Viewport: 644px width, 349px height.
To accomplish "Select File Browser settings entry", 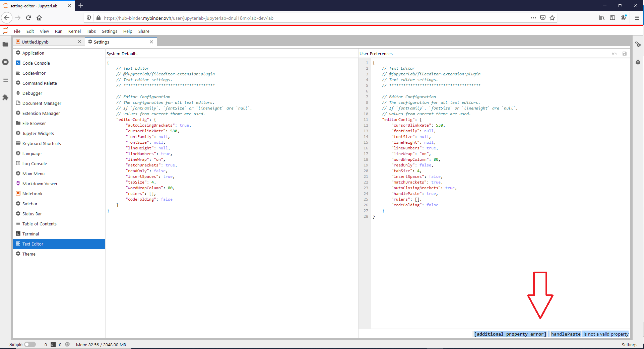I will point(59,123).
